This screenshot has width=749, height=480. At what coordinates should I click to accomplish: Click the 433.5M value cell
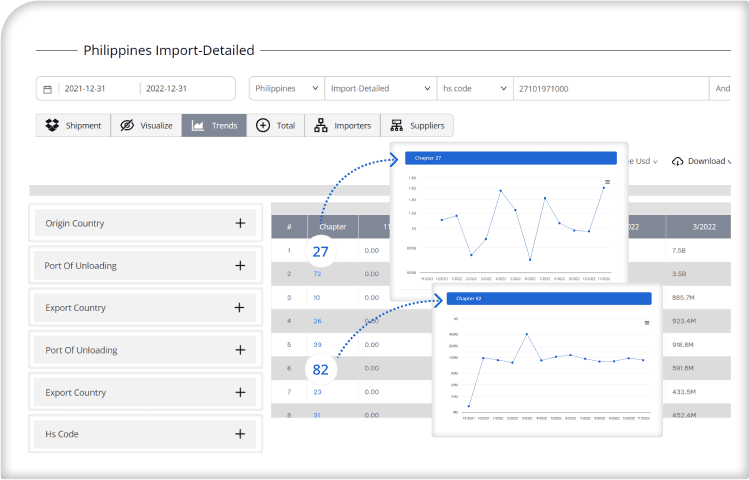pyautogui.click(x=684, y=392)
